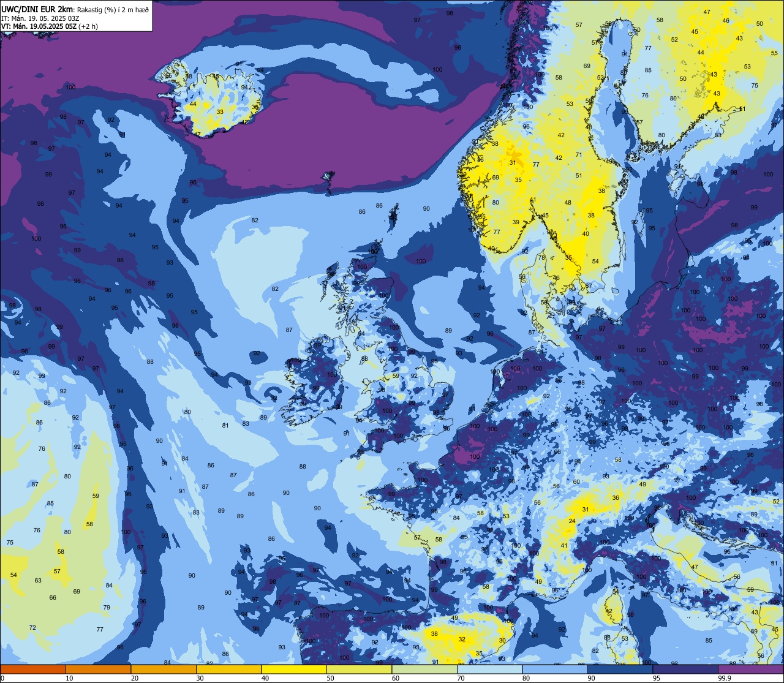Select the 60–70 light green legend swatch
The width and height of the screenshot is (784, 683).
coord(424,670)
